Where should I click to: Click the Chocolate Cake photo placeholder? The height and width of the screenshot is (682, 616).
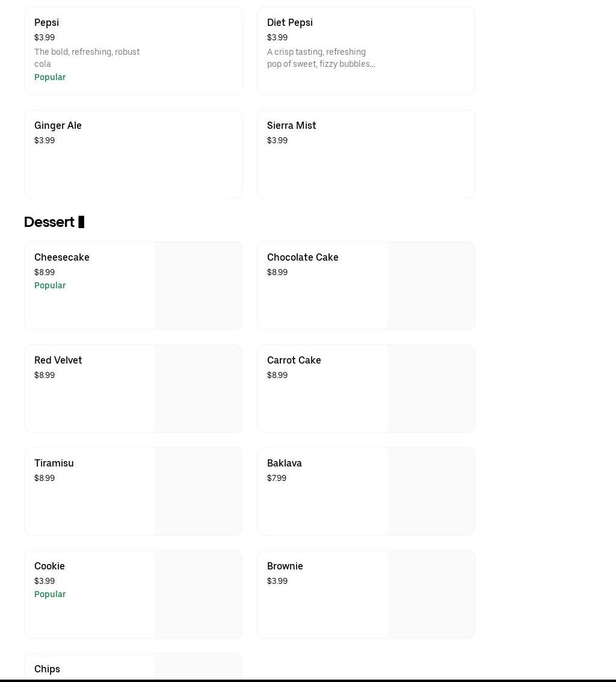pos(431,286)
